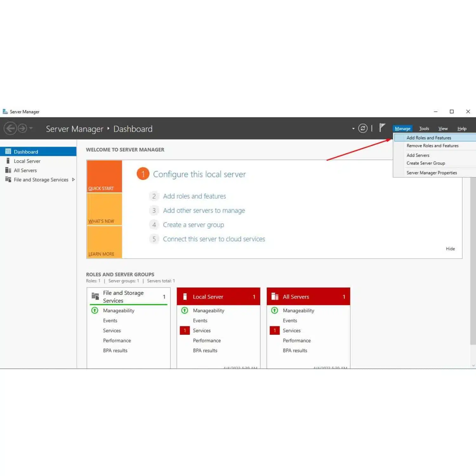Open the View menu

443,129
